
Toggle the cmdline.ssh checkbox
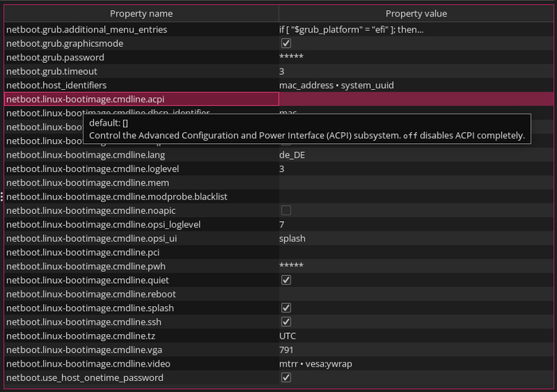click(x=286, y=322)
